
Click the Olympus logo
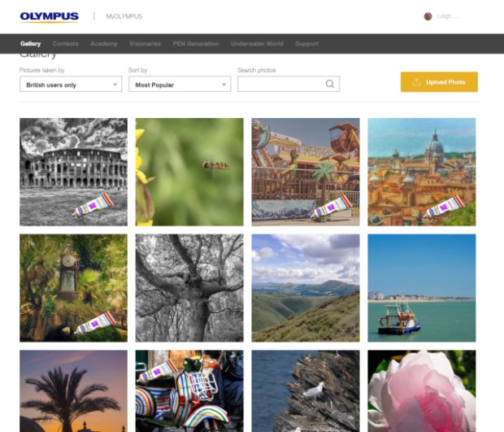pos(49,16)
